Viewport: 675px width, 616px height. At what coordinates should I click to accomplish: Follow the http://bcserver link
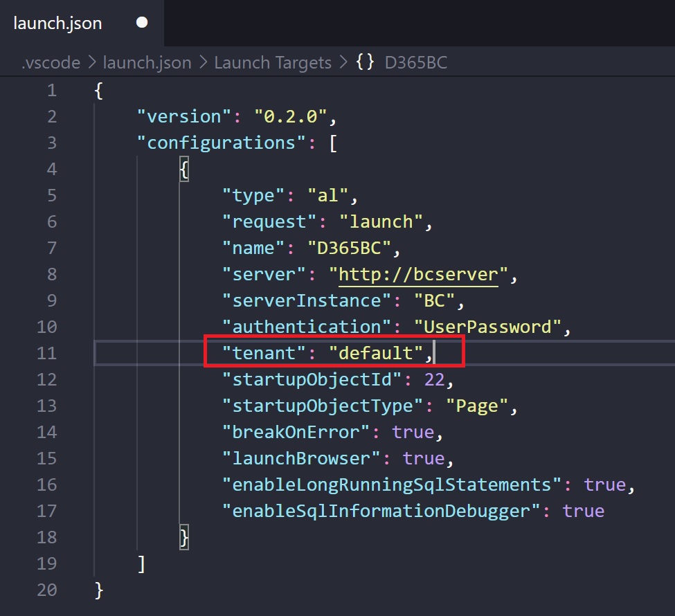(418, 274)
